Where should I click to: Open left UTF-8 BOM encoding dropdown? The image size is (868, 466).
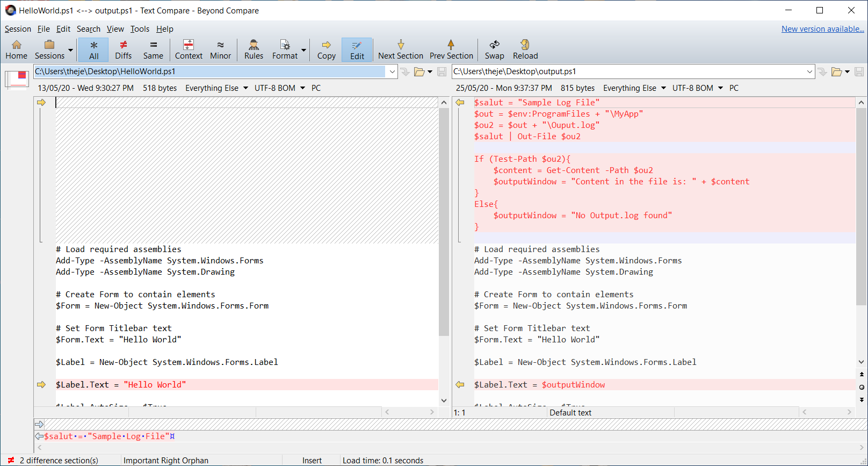[279, 88]
